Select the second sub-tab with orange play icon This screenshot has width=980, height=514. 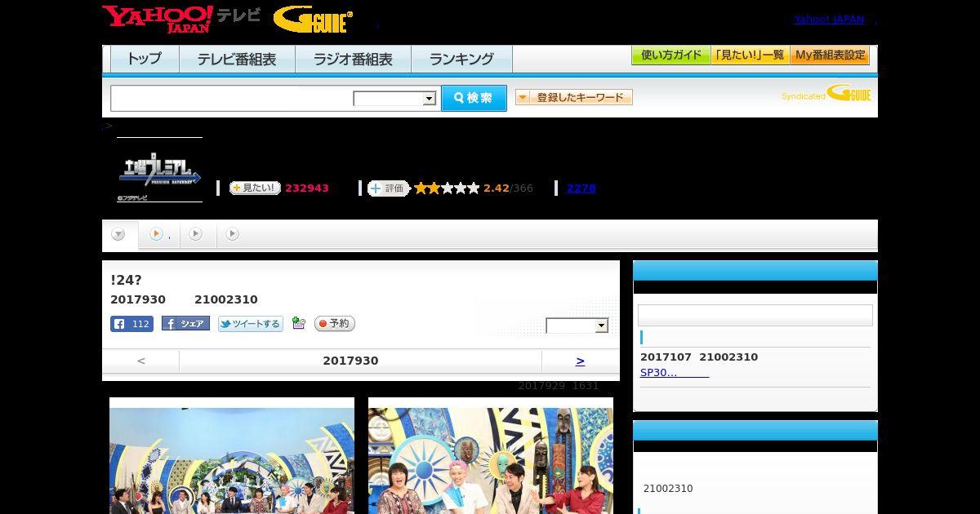pyautogui.click(x=159, y=234)
